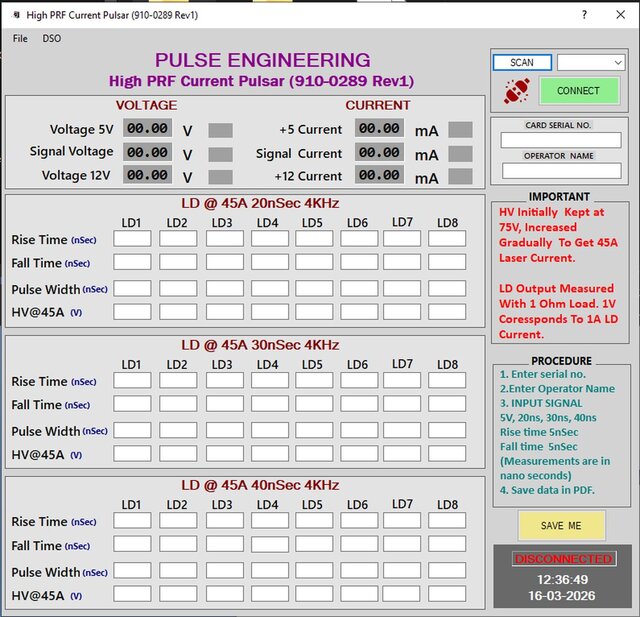Click the gray status indicator for Signal Voltage
640x617 pixels.
click(x=220, y=155)
